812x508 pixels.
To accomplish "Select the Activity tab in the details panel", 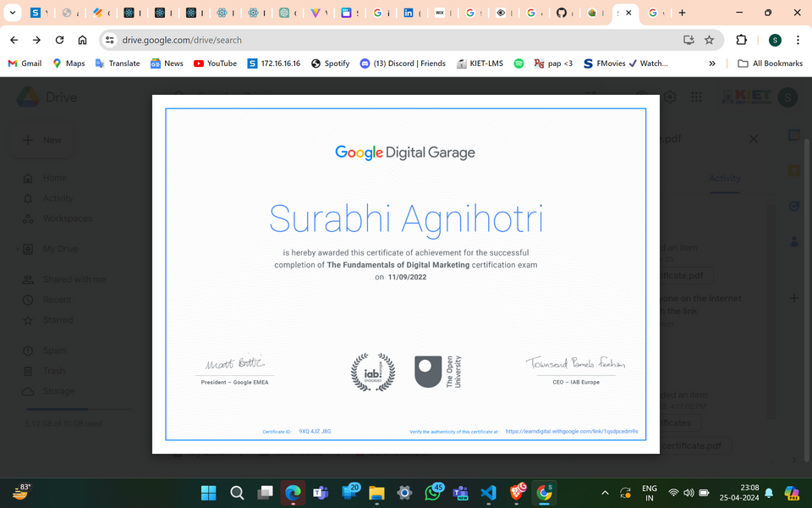I will point(725,179).
